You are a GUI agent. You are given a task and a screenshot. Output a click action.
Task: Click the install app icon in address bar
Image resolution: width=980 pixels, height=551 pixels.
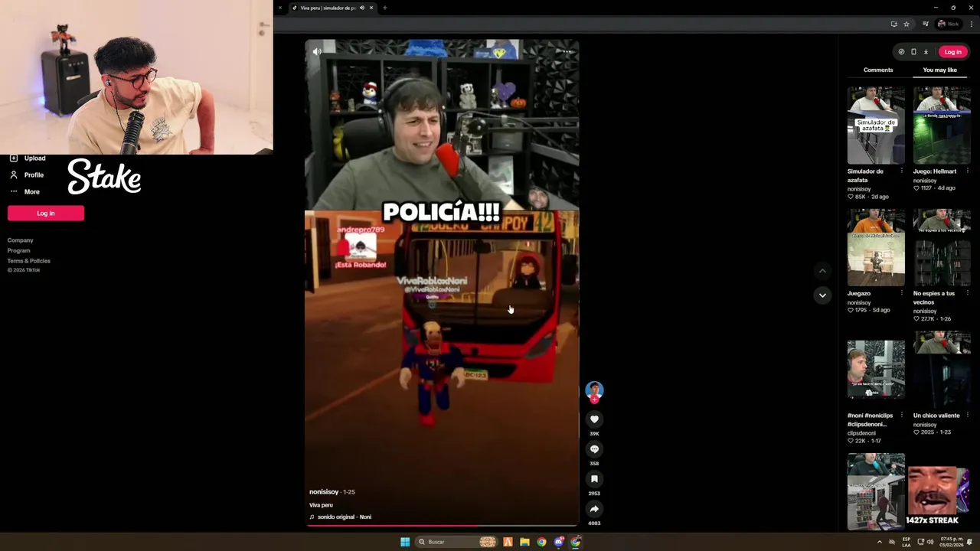pos(893,24)
